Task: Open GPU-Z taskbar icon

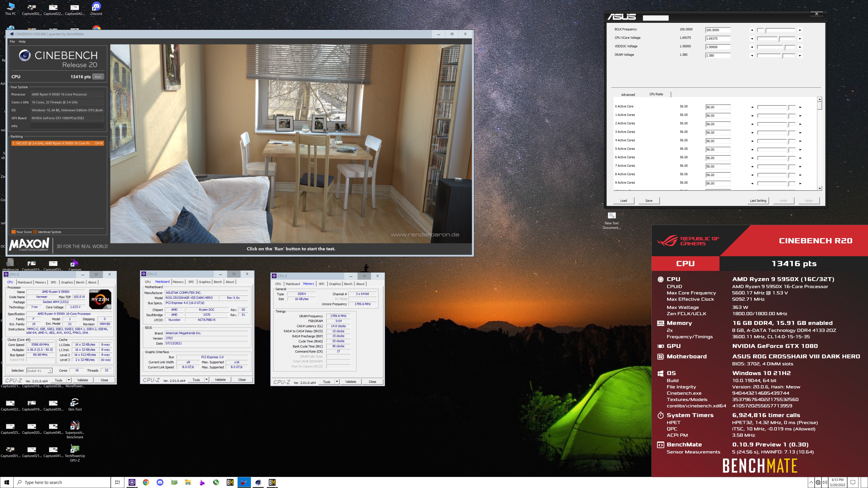Action: click(x=174, y=482)
